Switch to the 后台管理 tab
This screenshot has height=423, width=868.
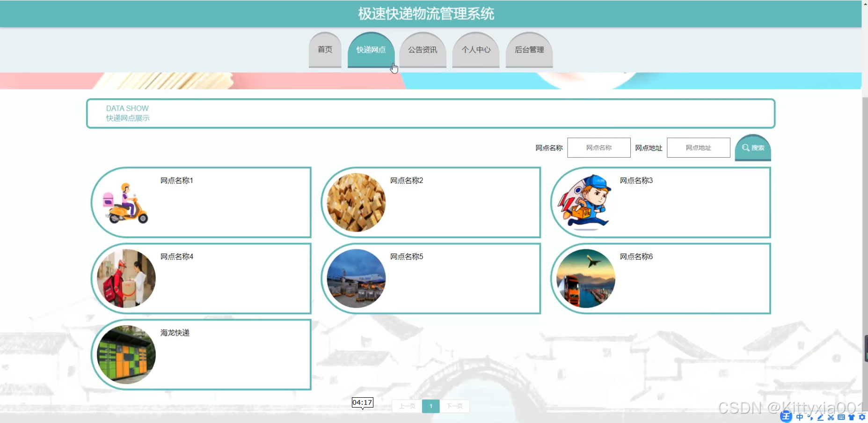(x=529, y=50)
